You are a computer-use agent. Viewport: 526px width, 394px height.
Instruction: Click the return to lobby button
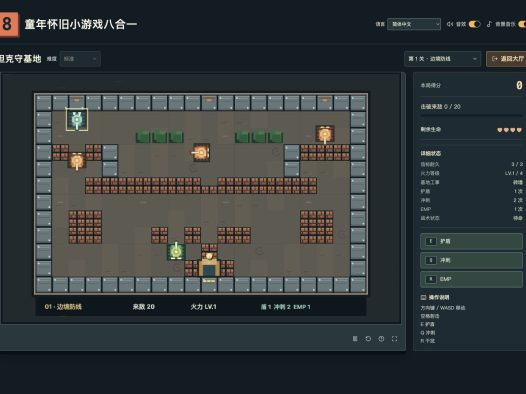pos(506,59)
